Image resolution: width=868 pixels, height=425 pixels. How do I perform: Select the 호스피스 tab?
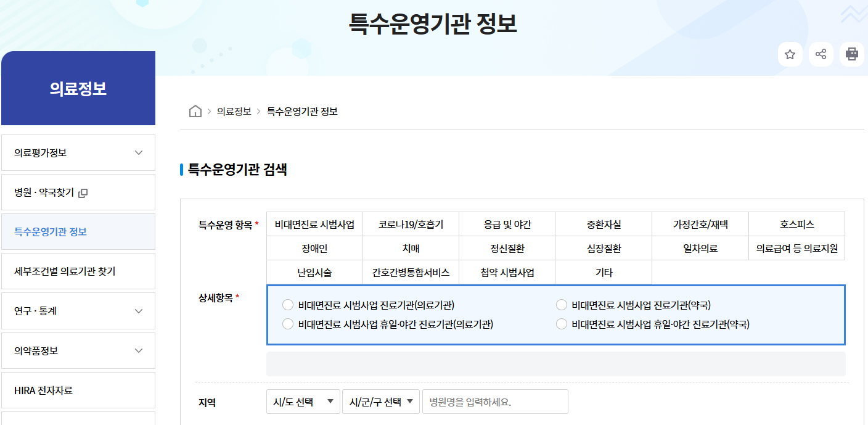point(797,225)
